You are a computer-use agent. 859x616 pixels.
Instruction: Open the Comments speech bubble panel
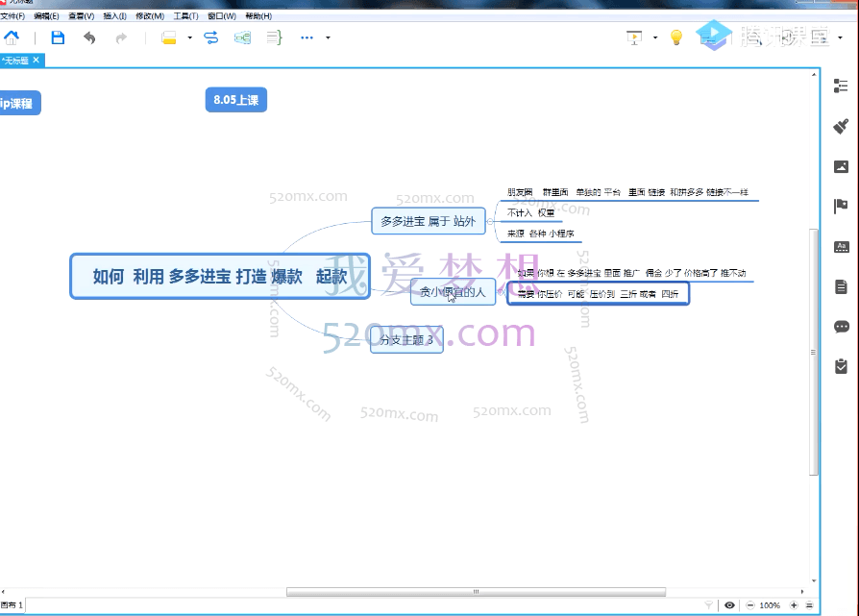pos(841,327)
